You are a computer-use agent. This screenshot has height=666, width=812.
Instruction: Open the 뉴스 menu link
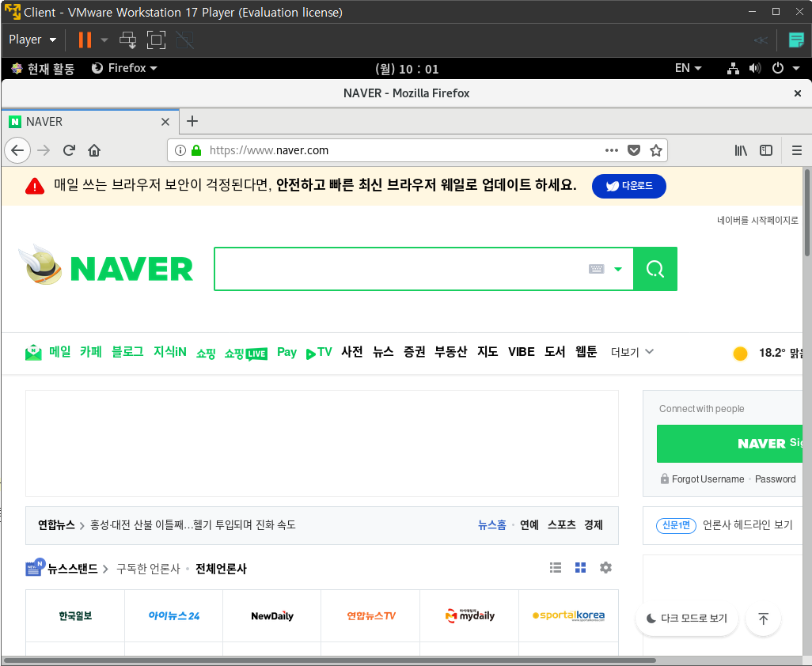(x=383, y=352)
